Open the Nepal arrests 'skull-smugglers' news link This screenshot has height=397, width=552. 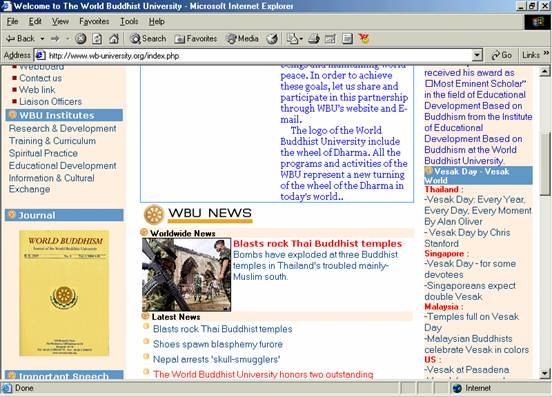pyautogui.click(x=217, y=359)
